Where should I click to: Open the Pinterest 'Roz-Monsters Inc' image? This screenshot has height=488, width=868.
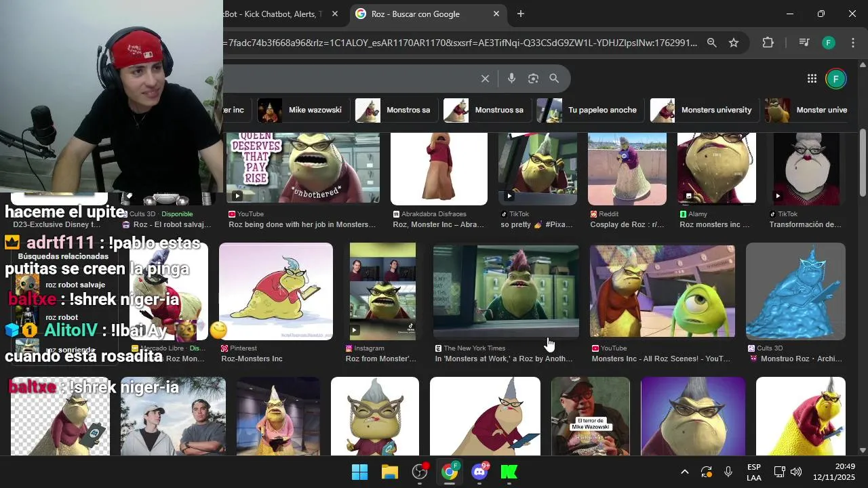[276, 291]
